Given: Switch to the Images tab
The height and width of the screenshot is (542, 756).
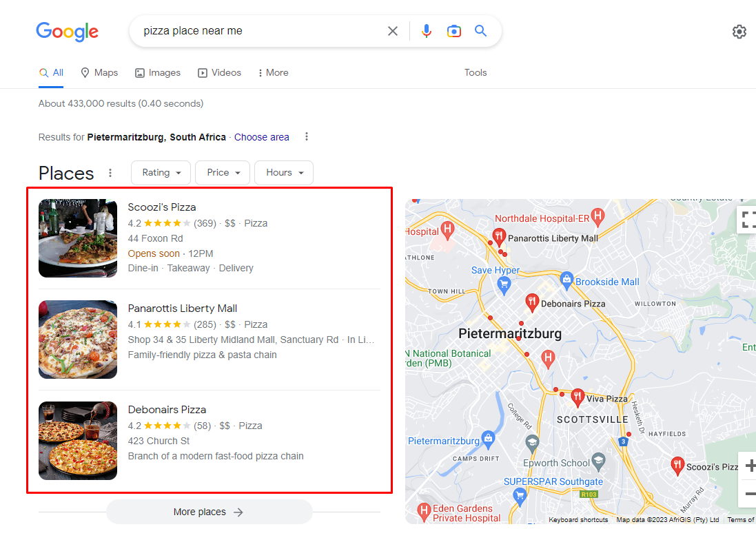Looking at the screenshot, I should click(x=158, y=73).
